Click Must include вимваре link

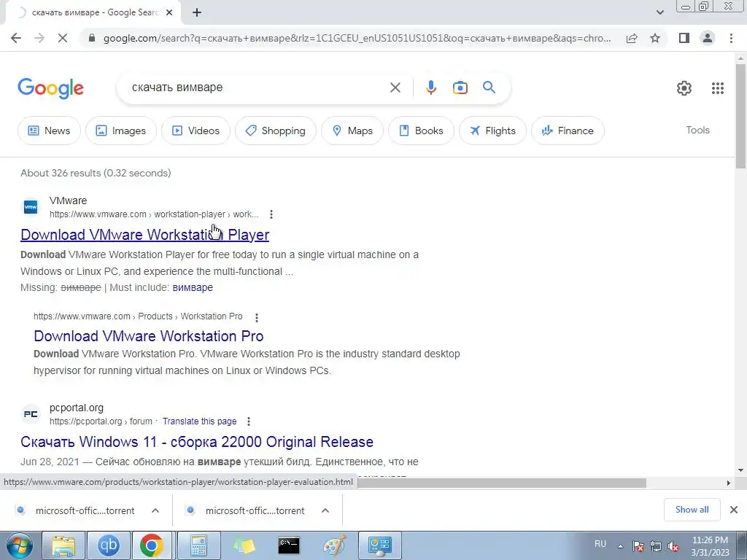pyautogui.click(x=193, y=287)
